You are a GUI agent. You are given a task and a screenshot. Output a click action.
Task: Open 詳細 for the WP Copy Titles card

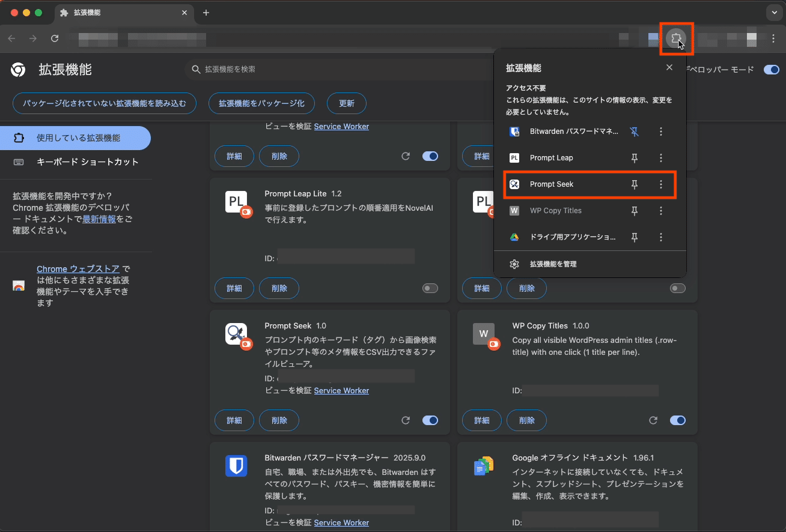tap(482, 420)
